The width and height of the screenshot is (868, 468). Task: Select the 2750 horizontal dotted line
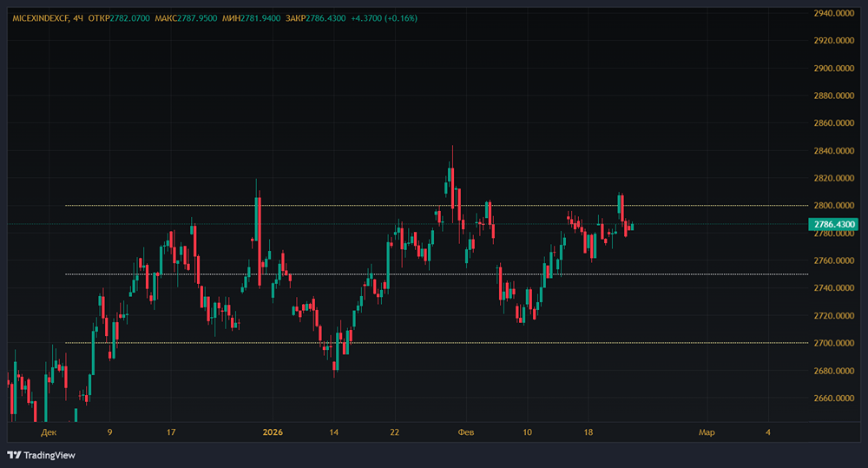434,274
